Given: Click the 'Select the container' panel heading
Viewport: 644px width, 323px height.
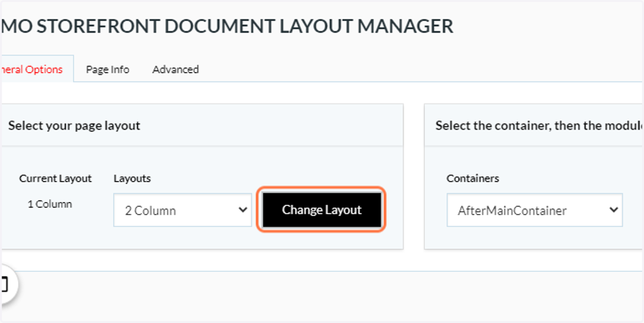Looking at the screenshot, I should coord(539,126).
